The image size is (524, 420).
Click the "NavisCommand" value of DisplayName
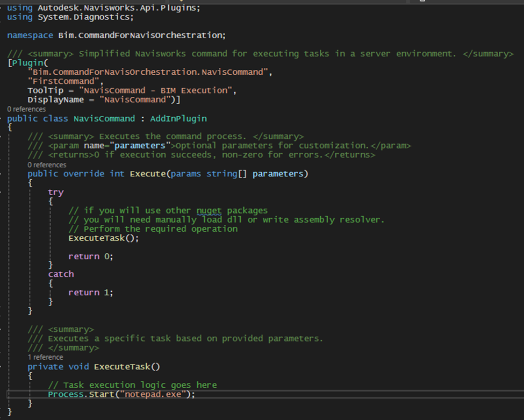coord(135,99)
